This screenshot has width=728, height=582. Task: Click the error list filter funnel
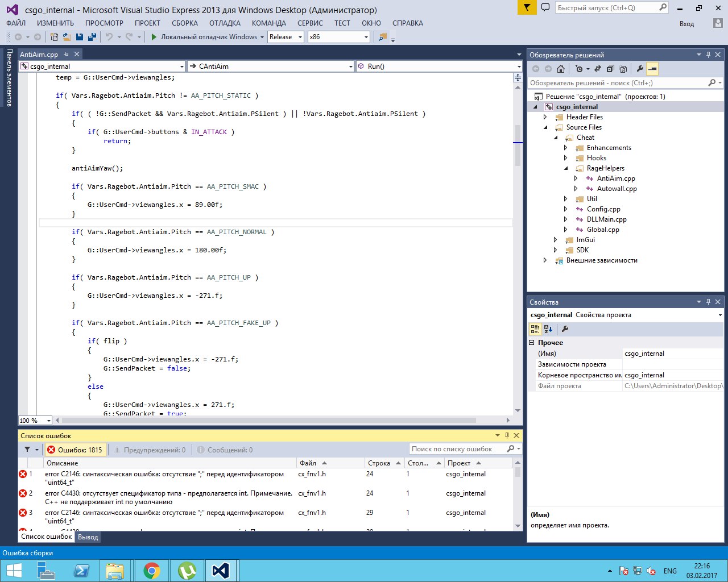click(27, 450)
